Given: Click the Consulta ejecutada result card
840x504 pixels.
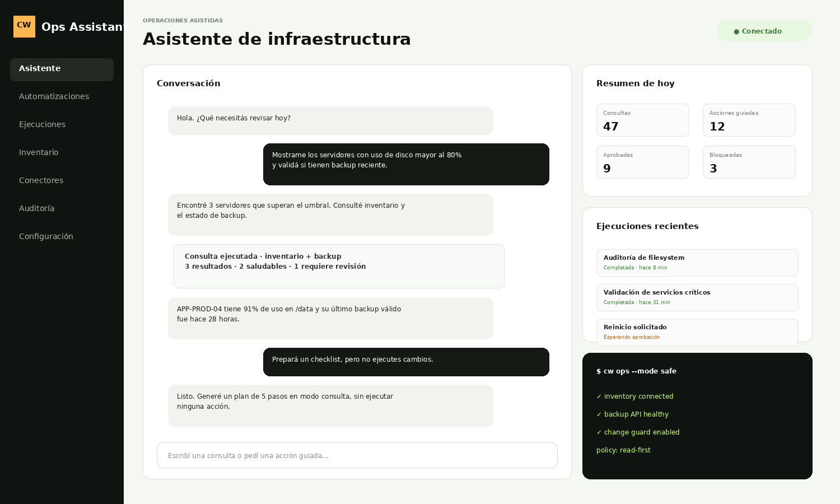Looking at the screenshot, I should pos(339,266).
